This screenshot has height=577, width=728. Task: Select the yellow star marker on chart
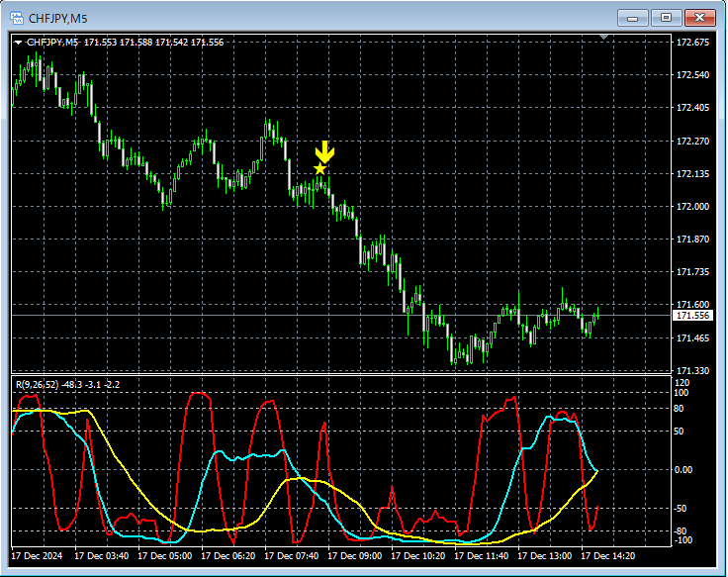coord(319,168)
